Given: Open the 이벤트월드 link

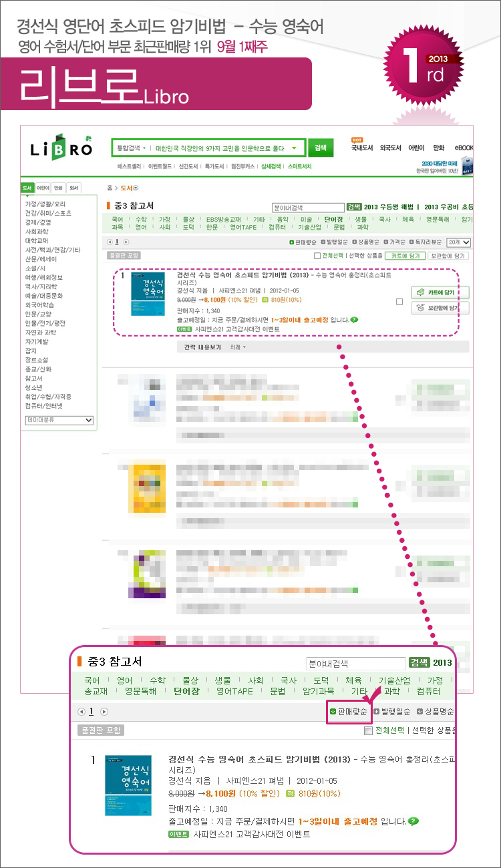Looking at the screenshot, I should 160,166.
